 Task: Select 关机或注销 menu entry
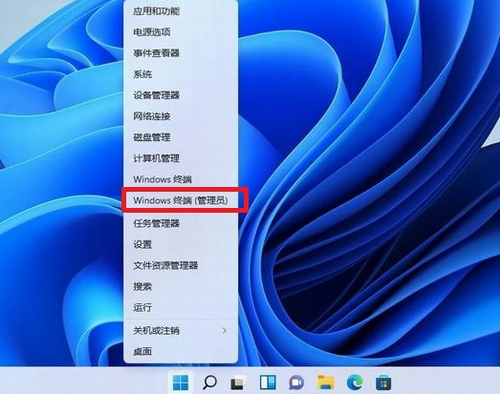pyautogui.click(x=181, y=331)
